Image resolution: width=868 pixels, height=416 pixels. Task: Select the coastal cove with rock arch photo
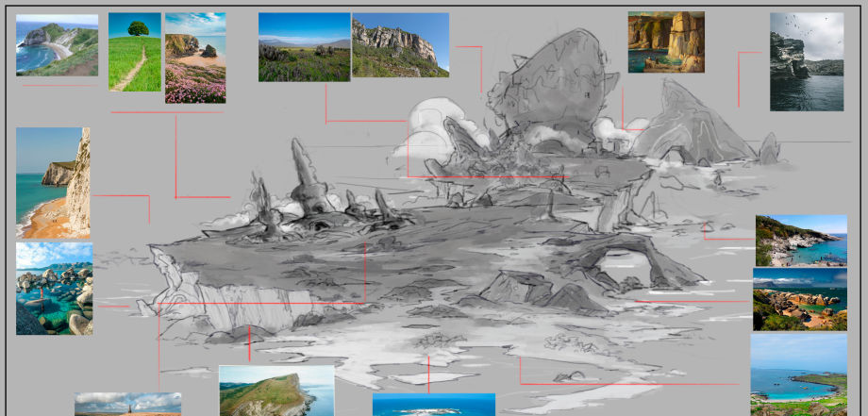(57, 45)
